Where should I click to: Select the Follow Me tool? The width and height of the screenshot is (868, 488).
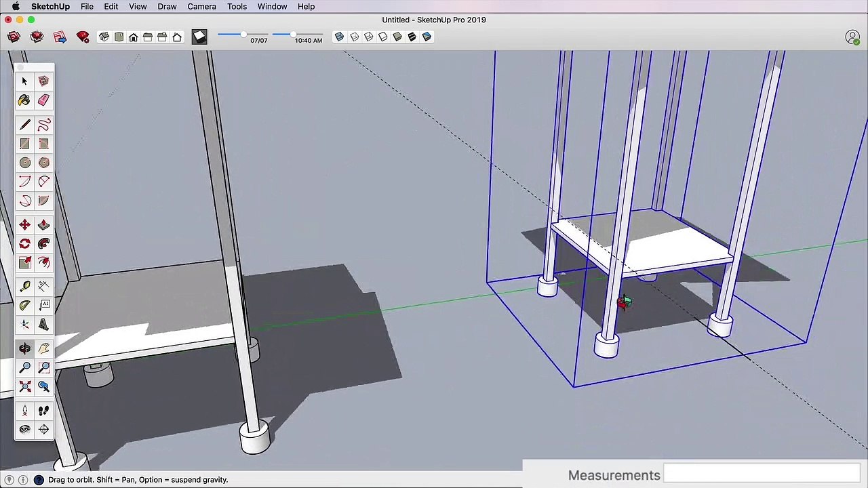coord(43,244)
